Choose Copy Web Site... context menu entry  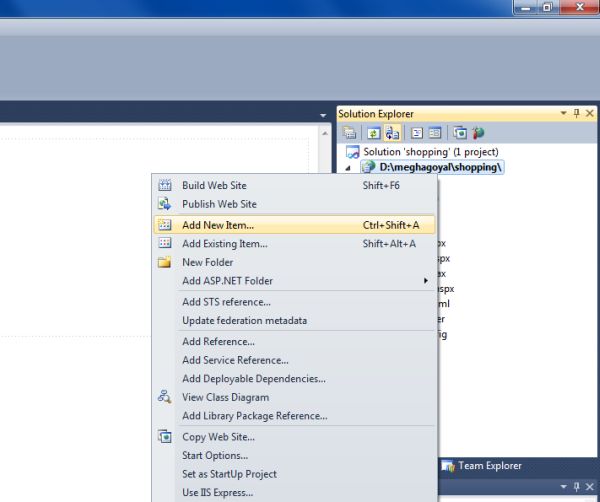tap(294, 437)
